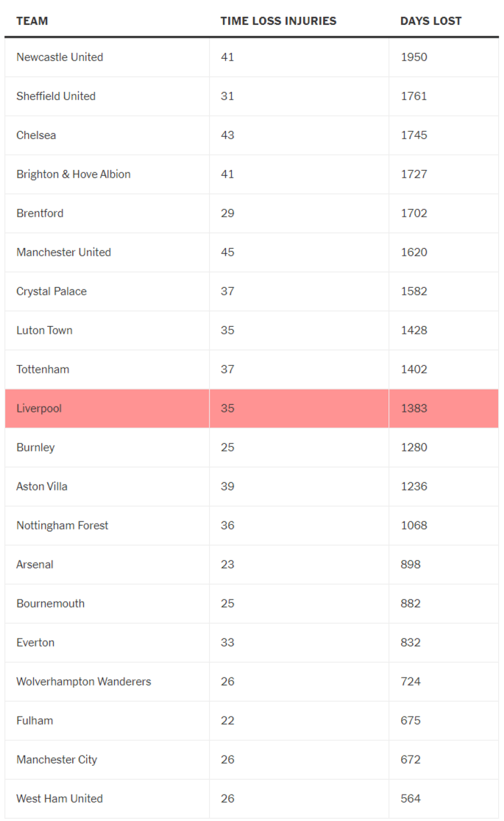Click the DAYS LOST column header
Image resolution: width=504 pixels, height=821 pixels.
[431, 21]
